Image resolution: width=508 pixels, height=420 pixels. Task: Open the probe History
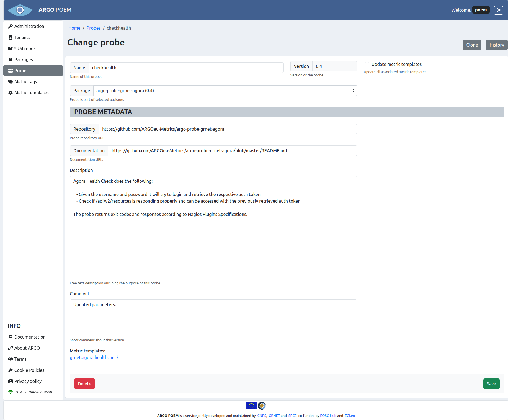pyautogui.click(x=496, y=45)
